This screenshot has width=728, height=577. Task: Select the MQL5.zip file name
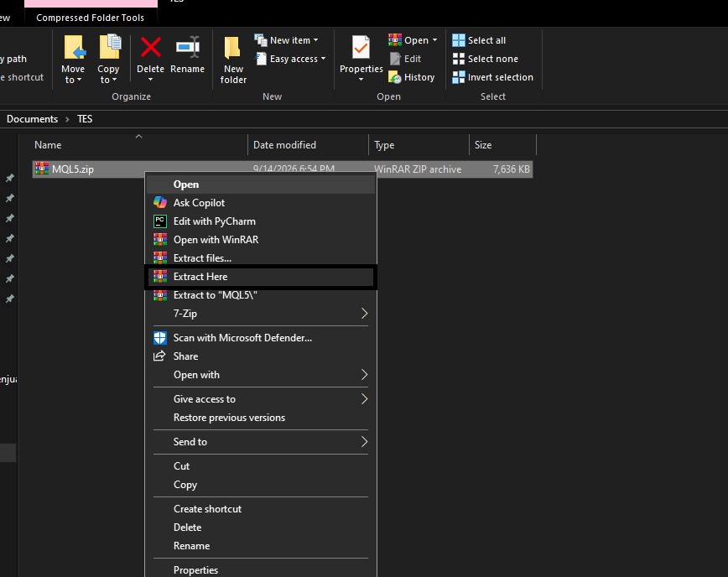coord(73,169)
